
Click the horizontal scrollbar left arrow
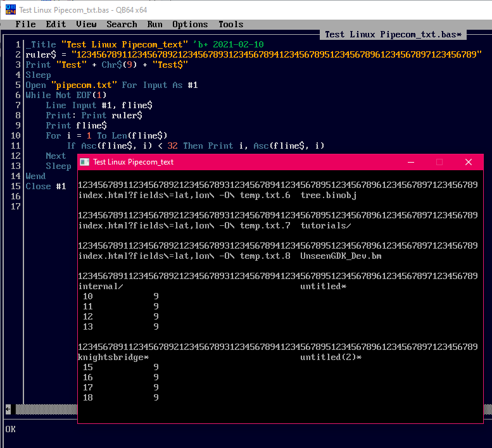point(8,409)
